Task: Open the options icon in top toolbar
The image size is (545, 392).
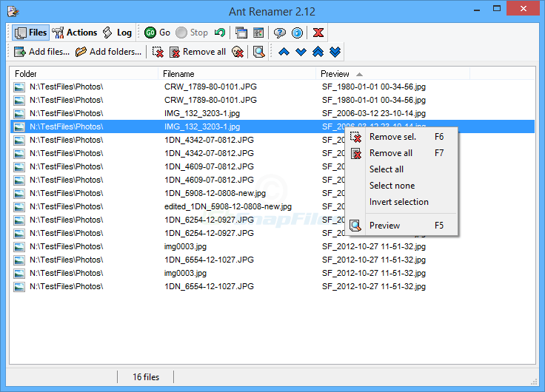Action: coord(258,33)
